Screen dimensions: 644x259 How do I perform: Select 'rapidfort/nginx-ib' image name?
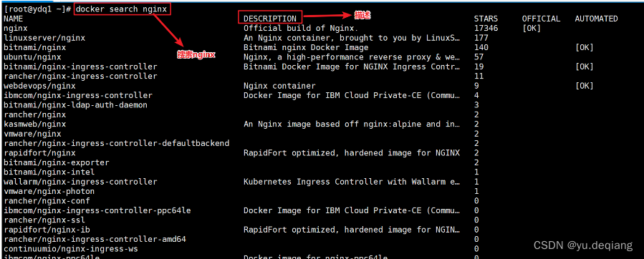(47, 230)
